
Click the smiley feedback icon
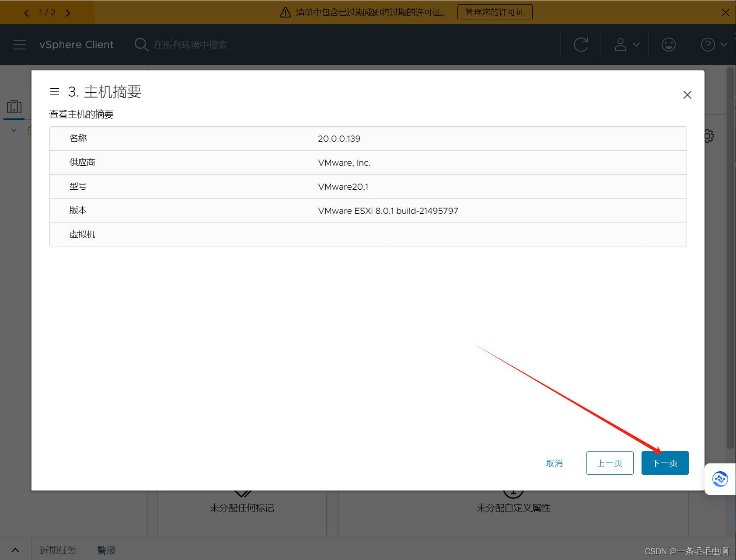click(x=668, y=45)
